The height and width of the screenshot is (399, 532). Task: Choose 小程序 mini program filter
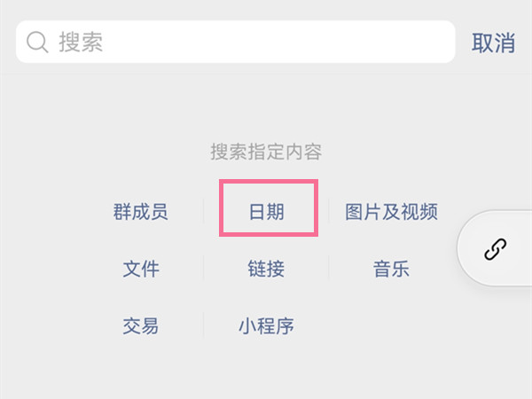(266, 325)
